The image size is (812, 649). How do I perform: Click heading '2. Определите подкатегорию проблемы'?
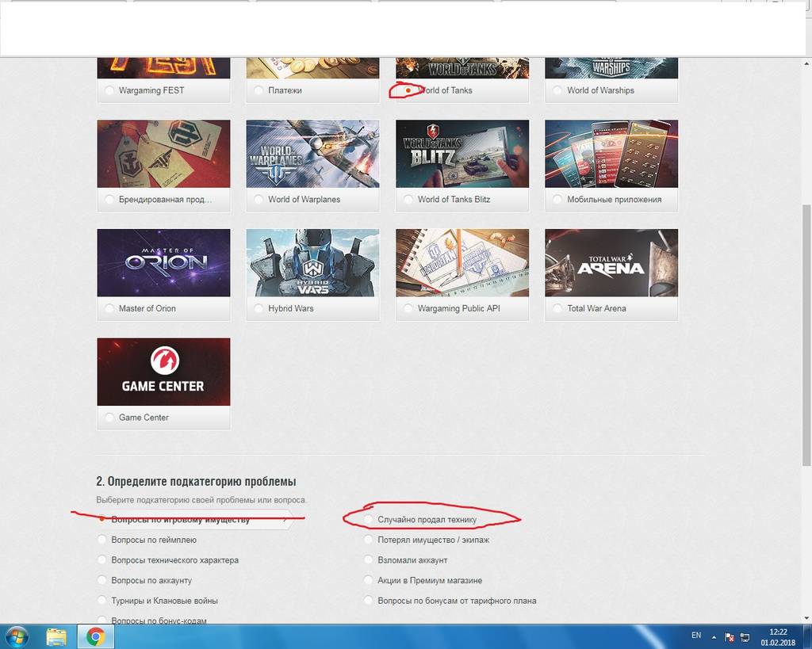[197, 481]
